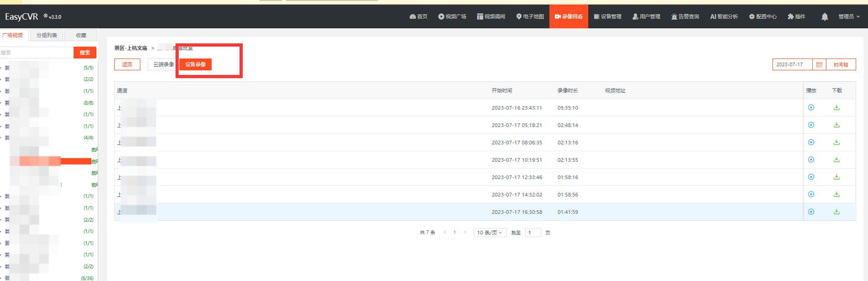Switch to the 广场视频 tab
The width and height of the screenshot is (868, 281).
(x=13, y=35)
